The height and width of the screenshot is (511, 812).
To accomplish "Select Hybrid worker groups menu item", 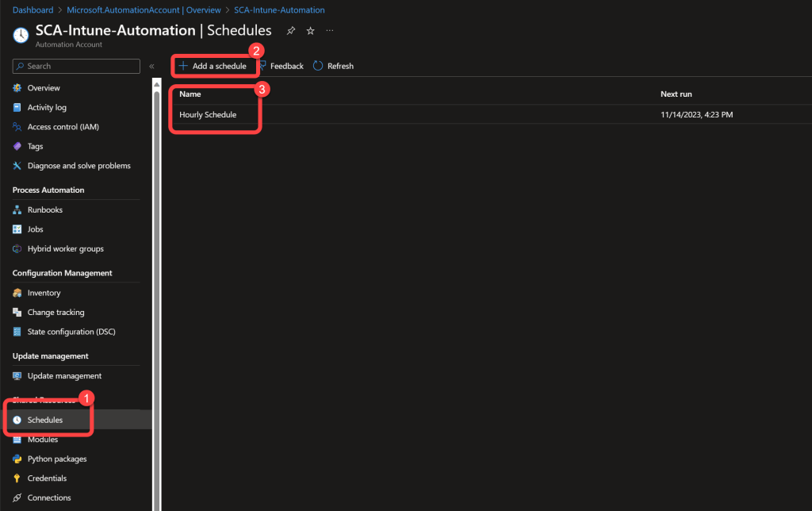I will pos(65,249).
